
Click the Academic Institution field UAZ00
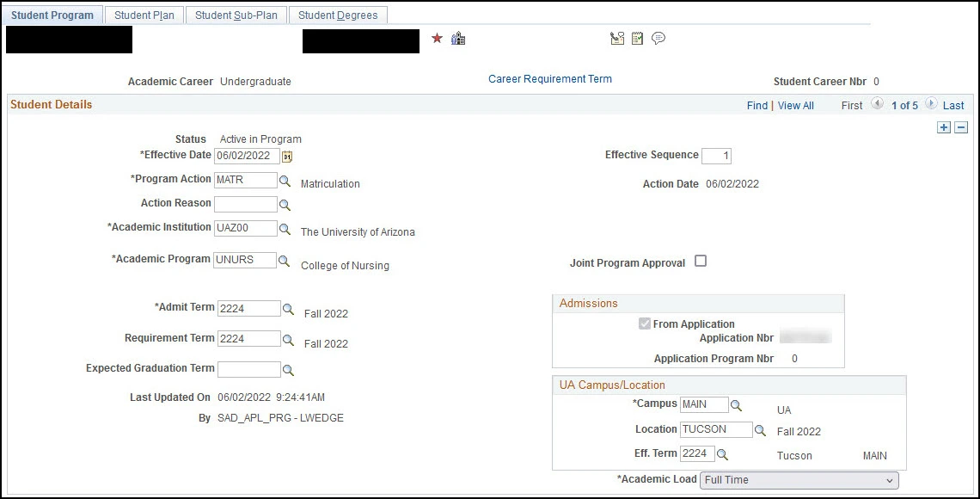point(246,228)
